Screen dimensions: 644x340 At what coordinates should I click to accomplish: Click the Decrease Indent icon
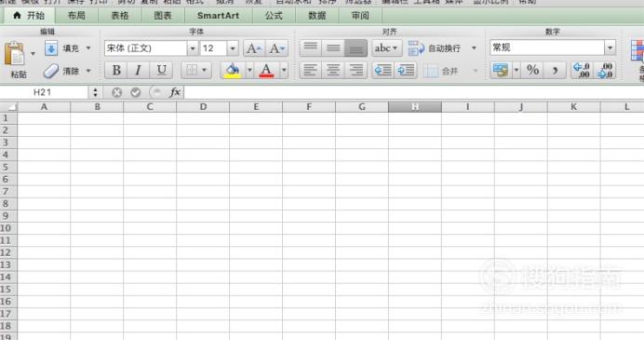point(382,70)
